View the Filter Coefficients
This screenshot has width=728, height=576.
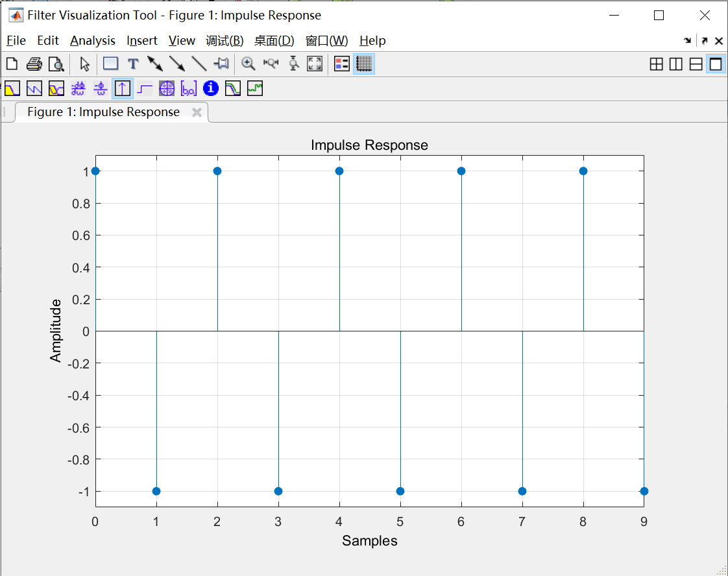pyautogui.click(x=189, y=88)
